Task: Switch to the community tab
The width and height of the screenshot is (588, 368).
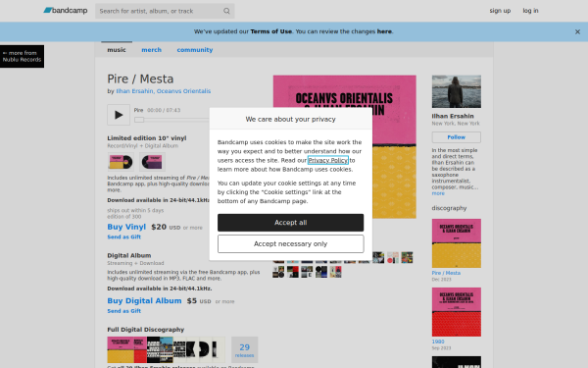Action: pos(195,50)
